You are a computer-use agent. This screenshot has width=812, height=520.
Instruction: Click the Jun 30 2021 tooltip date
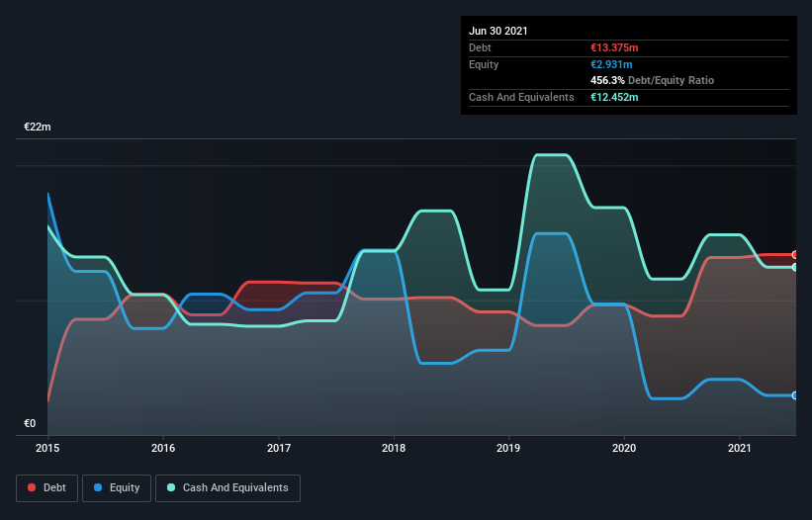coord(498,31)
